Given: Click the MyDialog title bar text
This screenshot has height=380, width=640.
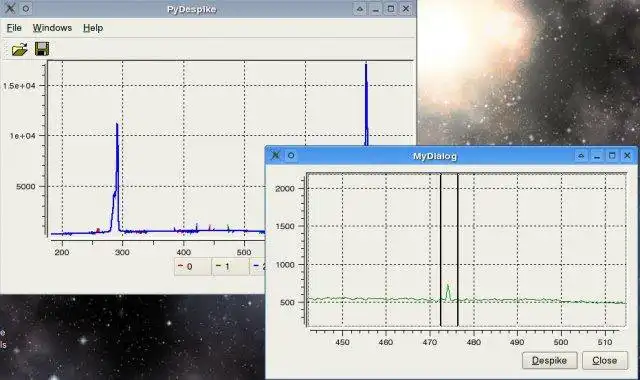Looking at the screenshot, I should 435,156.
